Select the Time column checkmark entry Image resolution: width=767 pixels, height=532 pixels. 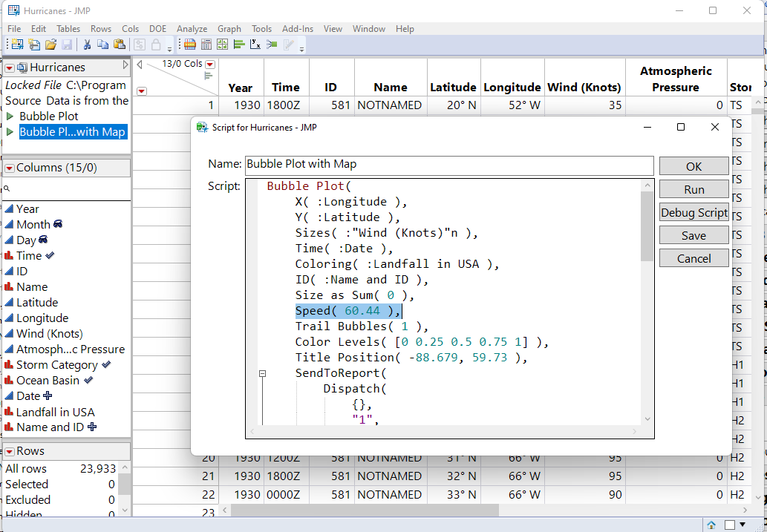coord(30,255)
